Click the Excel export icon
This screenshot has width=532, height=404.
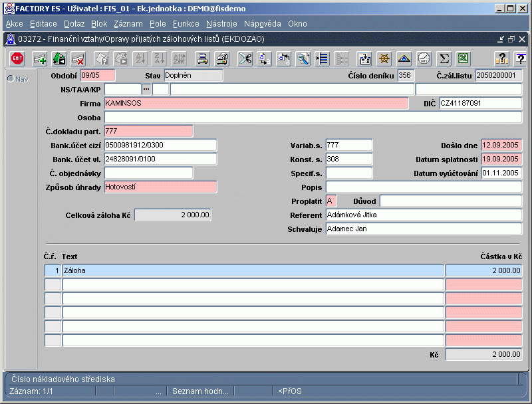pos(463,58)
